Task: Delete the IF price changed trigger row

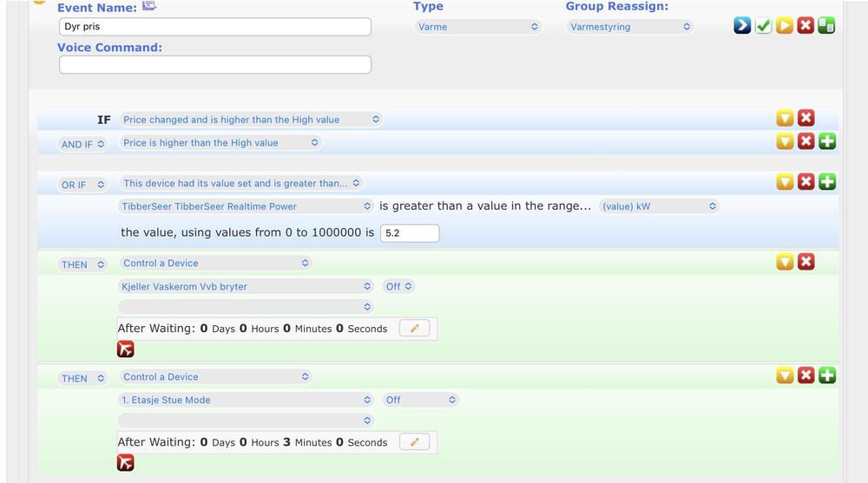Action: pos(806,119)
